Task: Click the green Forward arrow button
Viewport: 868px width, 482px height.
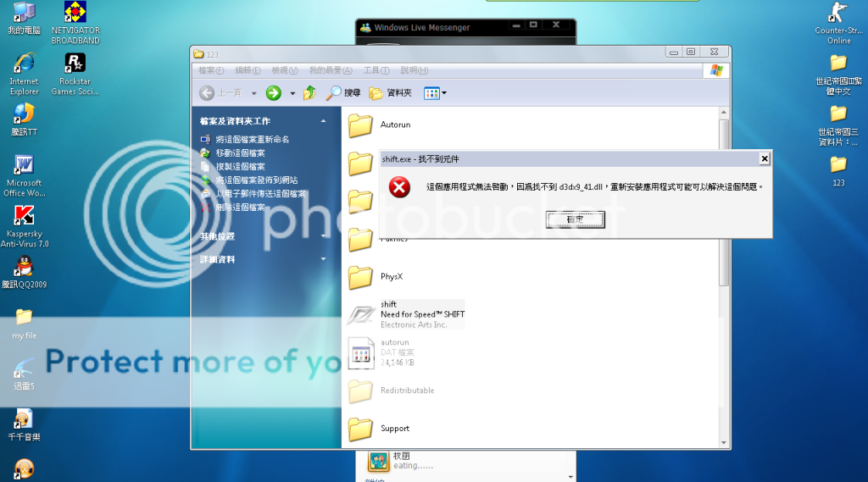Action: tap(274, 93)
